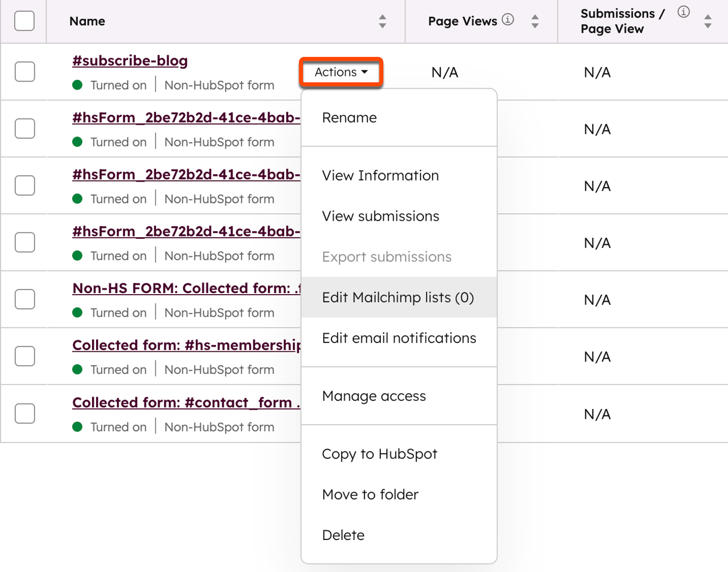The width and height of the screenshot is (728, 572).
Task: Click the Submissions / Page View info icon
Action: click(683, 11)
